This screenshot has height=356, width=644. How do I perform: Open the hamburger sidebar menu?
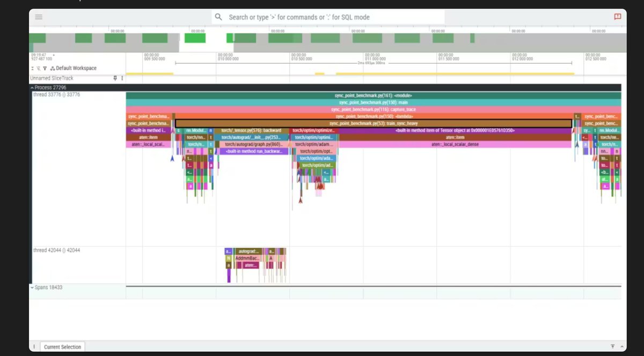(39, 17)
